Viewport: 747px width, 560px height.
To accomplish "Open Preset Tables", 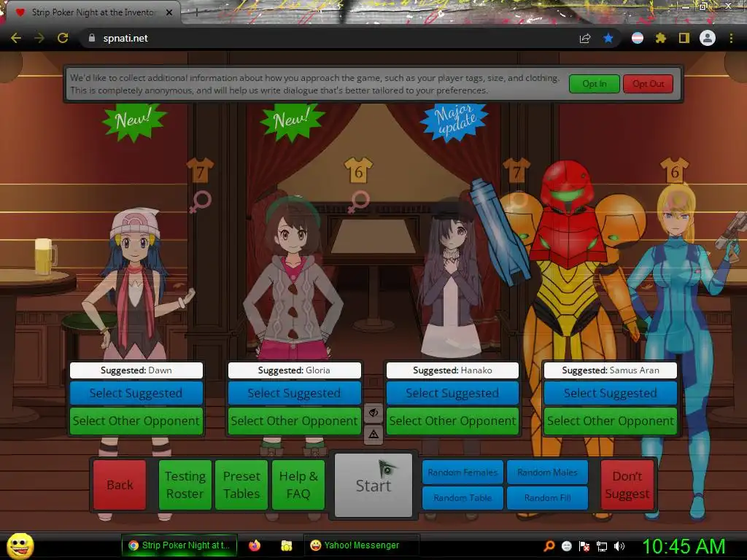I will point(241,485).
